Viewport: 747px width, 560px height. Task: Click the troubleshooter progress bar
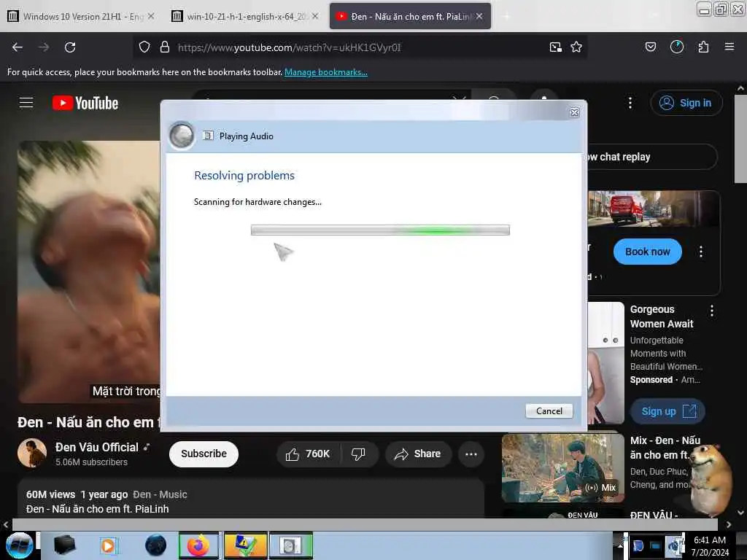380,230
